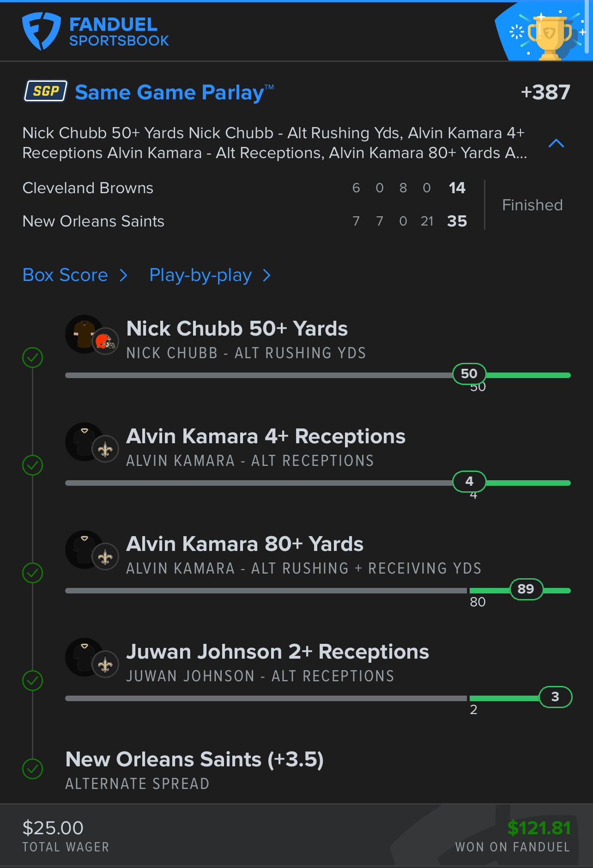Click Juwan Johnson's Saints jersey icon

coord(85,657)
